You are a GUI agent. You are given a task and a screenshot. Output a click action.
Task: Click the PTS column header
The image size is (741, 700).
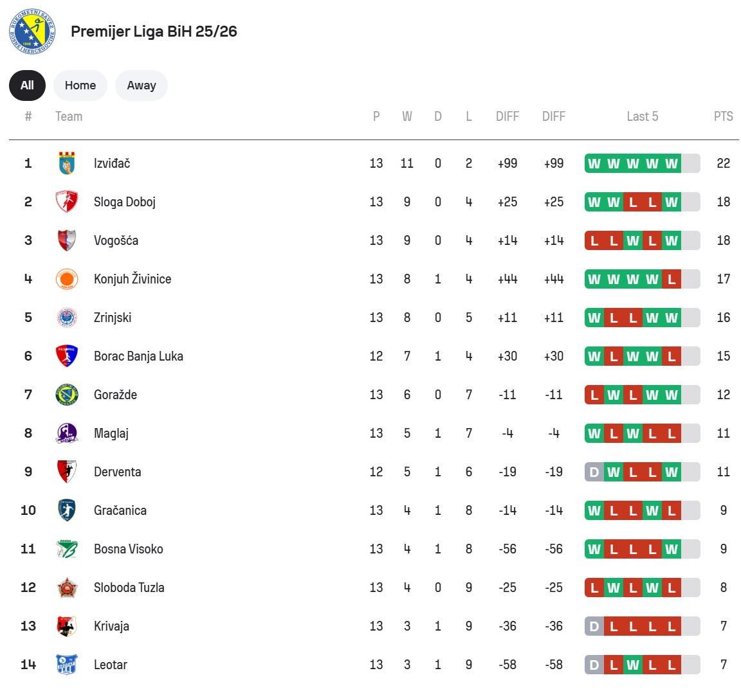coord(723,116)
